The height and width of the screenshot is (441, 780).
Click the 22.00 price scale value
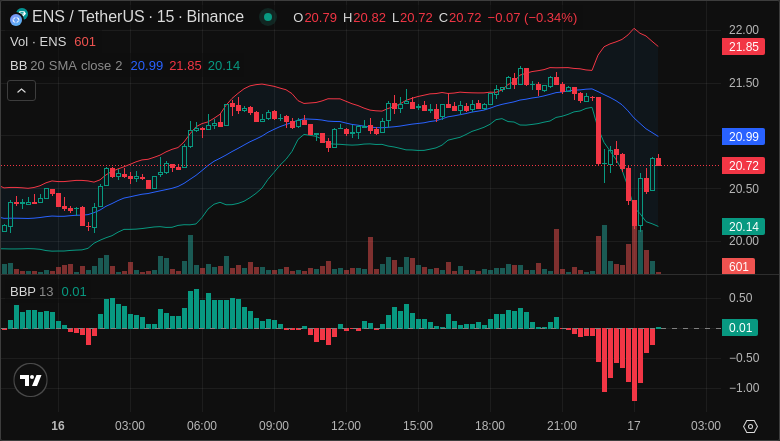(x=744, y=30)
